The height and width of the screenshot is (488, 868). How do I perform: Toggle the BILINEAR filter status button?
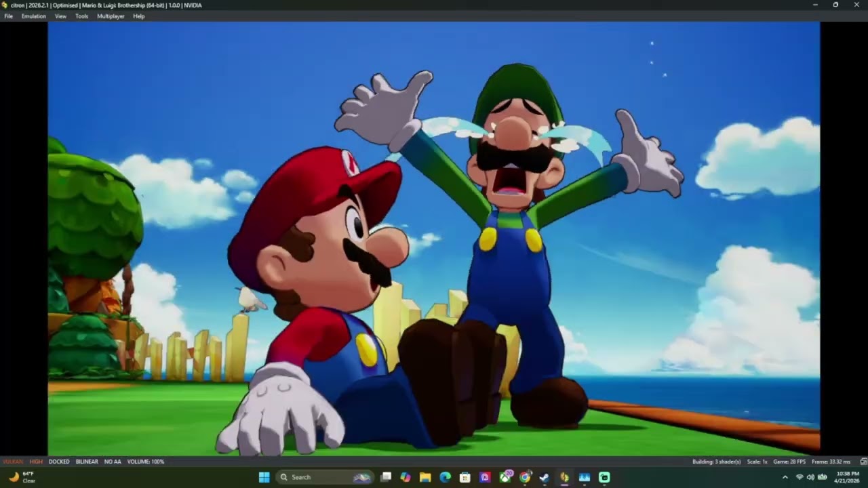(87, 462)
